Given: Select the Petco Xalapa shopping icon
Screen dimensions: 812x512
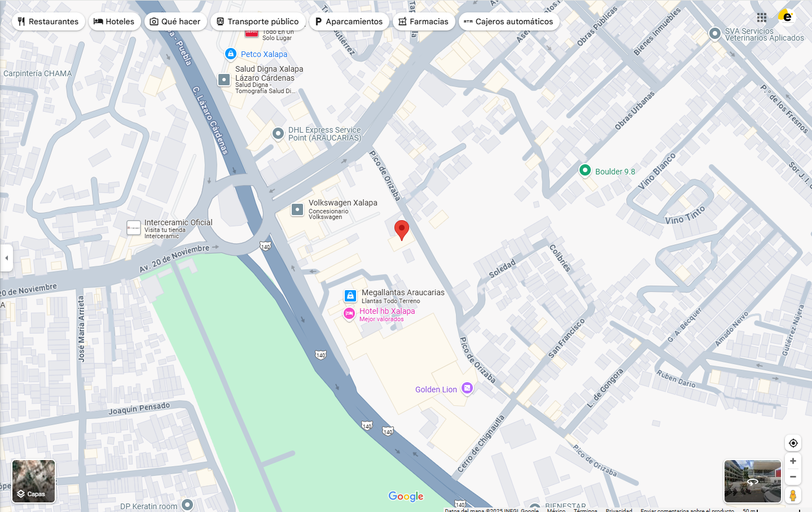Looking at the screenshot, I should (x=230, y=54).
